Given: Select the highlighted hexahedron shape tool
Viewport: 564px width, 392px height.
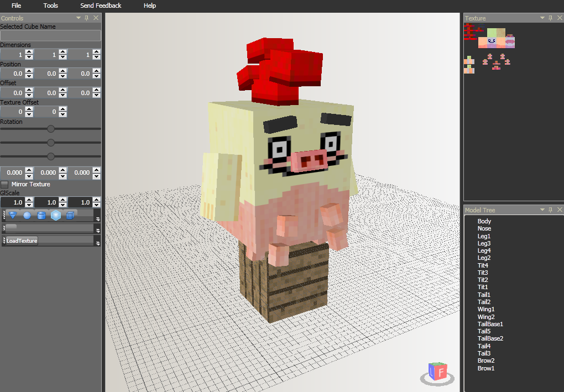Looking at the screenshot, I should [x=55, y=215].
